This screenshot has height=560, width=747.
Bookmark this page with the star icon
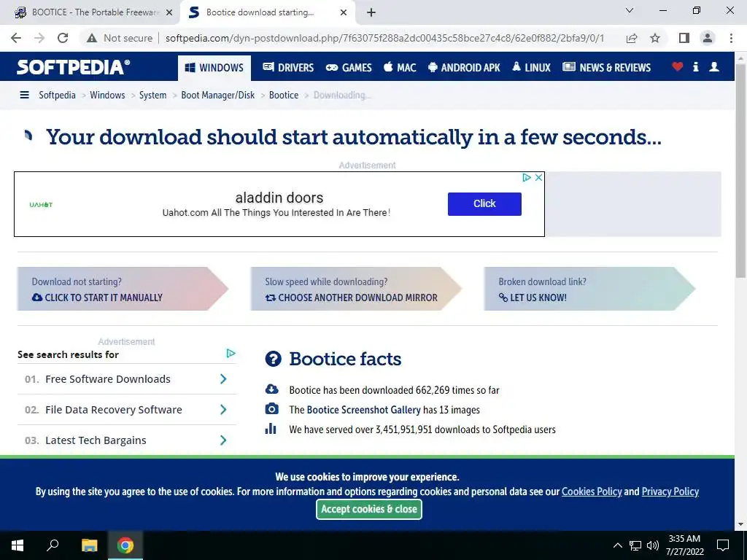655,38
